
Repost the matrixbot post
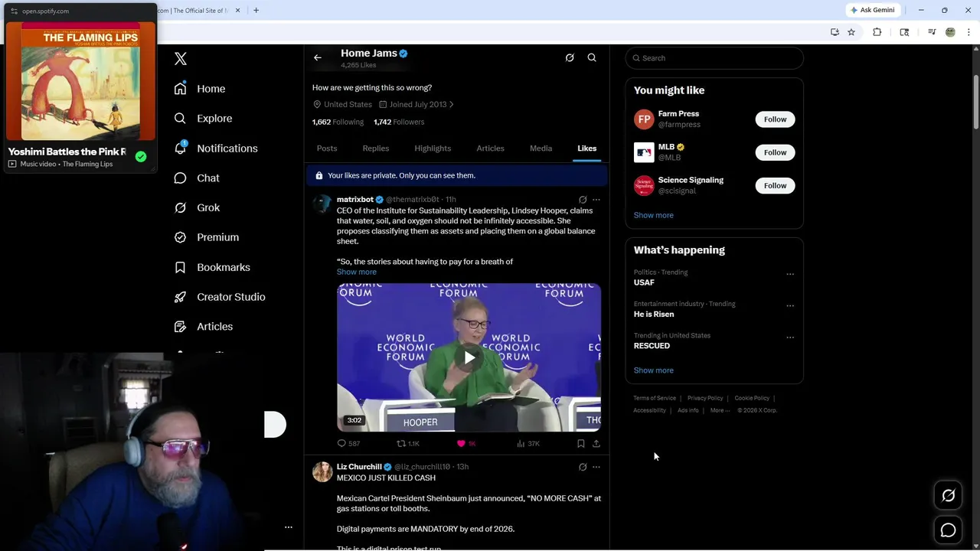[408, 443]
